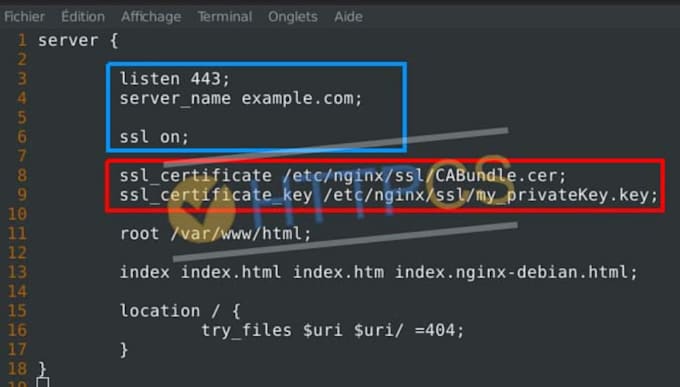Viewport: 680px width, 387px height.
Task: Click 'root /var/www/html;' on line 11
Action: 216,234
